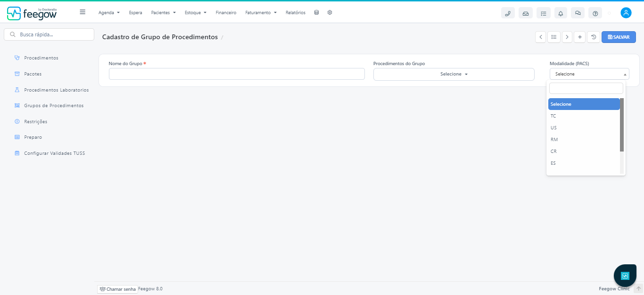Click the Chamar senha button
This screenshot has height=295, width=644.
(117, 289)
